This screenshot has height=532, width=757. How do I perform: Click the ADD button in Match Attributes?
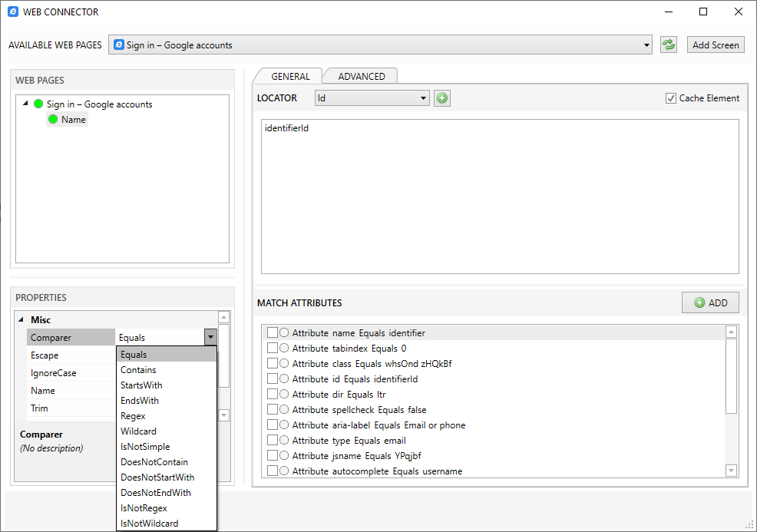(710, 302)
